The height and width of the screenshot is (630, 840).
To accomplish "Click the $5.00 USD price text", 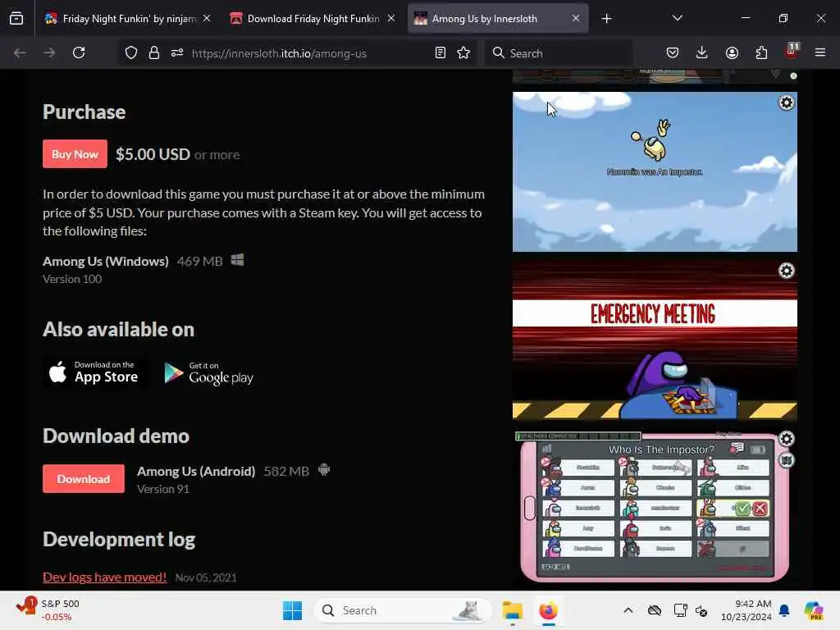I will [x=153, y=154].
